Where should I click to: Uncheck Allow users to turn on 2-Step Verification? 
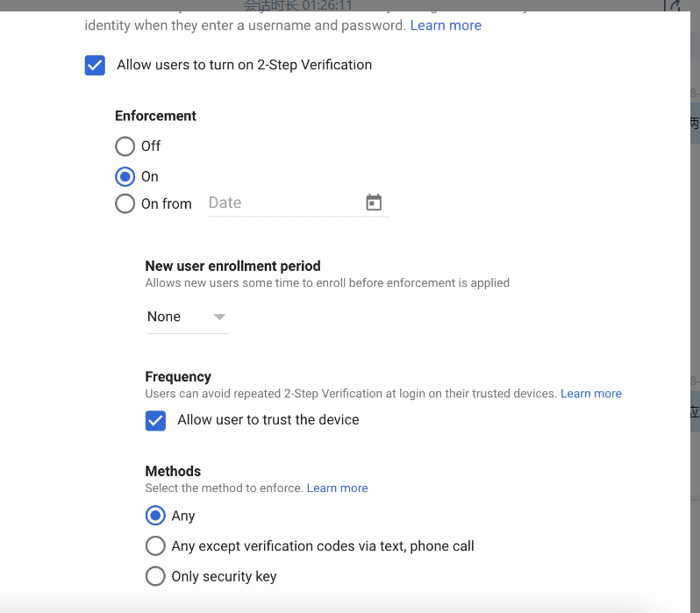click(95, 65)
